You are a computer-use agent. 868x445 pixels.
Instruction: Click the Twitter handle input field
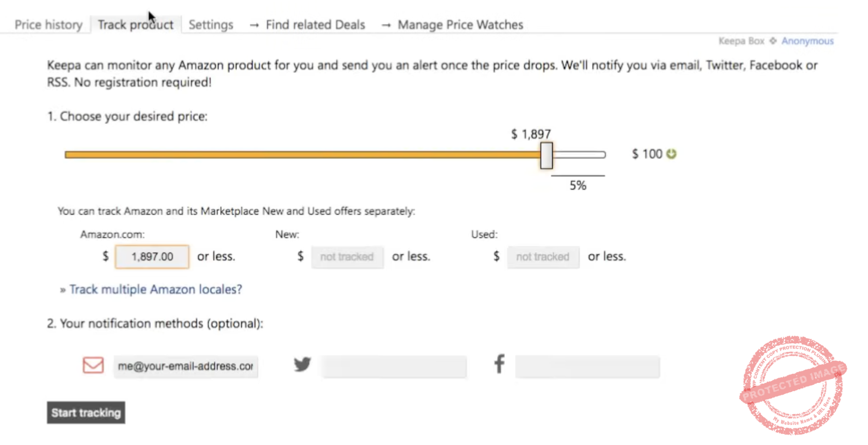tap(394, 366)
